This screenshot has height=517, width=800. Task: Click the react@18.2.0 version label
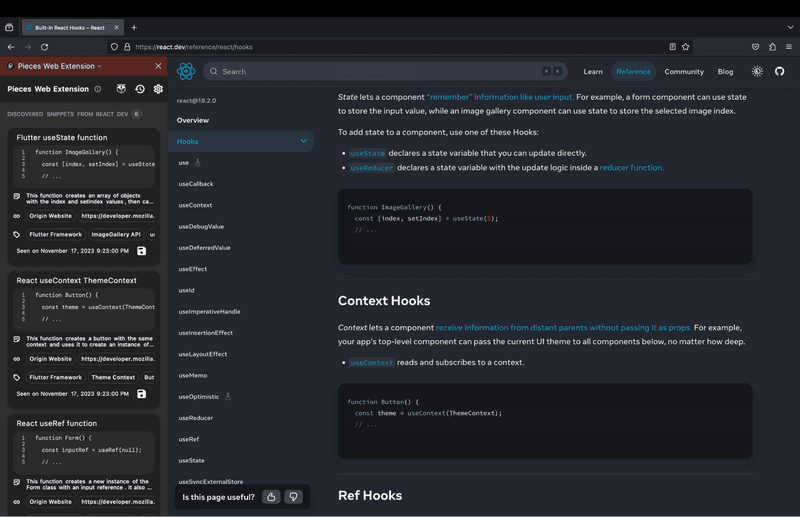pyautogui.click(x=196, y=101)
